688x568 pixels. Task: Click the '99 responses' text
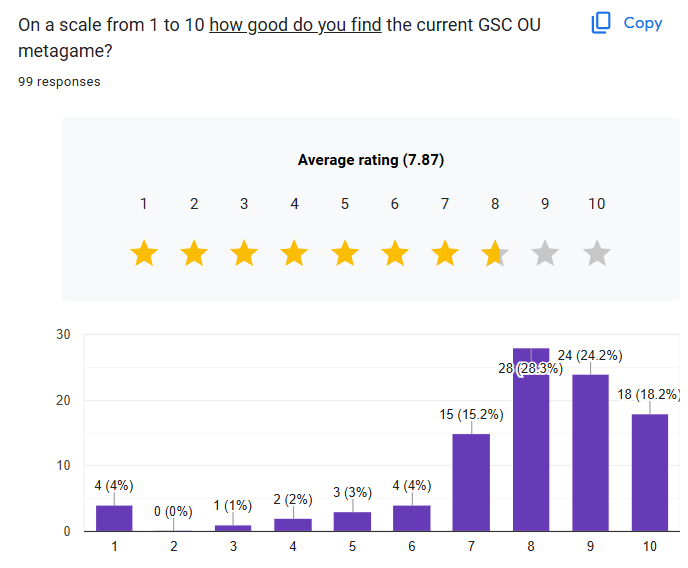59,82
